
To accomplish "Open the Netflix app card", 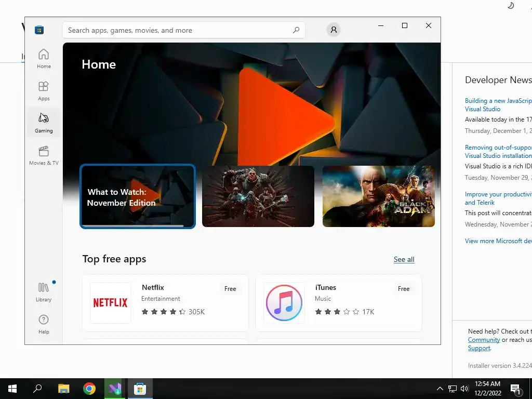I will pos(165,303).
